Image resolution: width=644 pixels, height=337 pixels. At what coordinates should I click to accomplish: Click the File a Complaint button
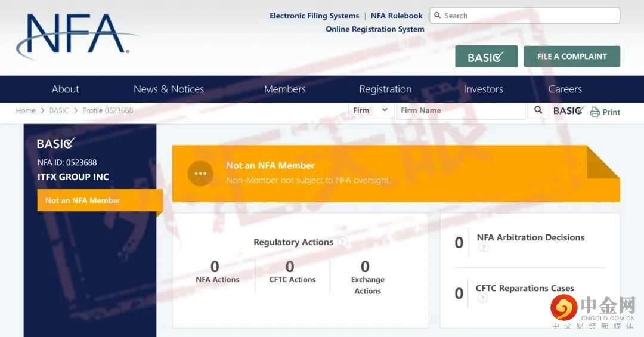click(x=572, y=56)
